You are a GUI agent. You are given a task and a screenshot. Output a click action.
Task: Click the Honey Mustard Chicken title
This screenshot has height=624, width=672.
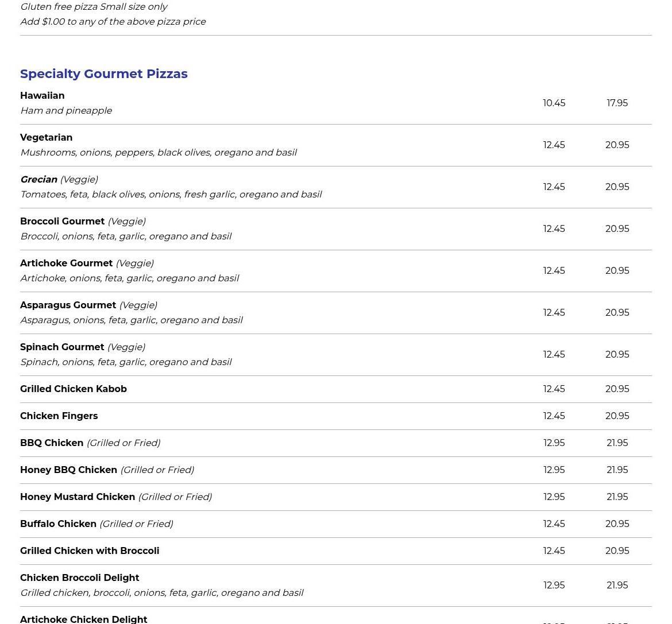[x=78, y=497]
